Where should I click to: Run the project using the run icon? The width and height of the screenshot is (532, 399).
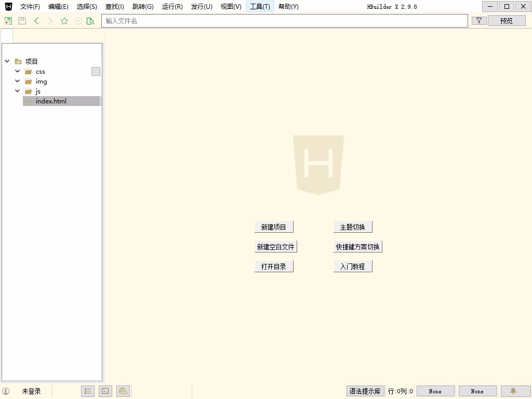pyautogui.click(x=78, y=20)
